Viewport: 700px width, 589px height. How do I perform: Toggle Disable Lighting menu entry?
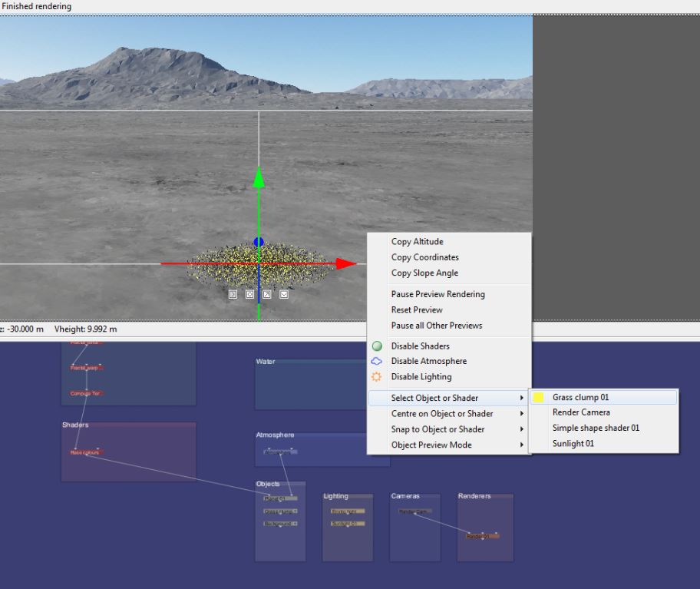[x=449, y=377]
